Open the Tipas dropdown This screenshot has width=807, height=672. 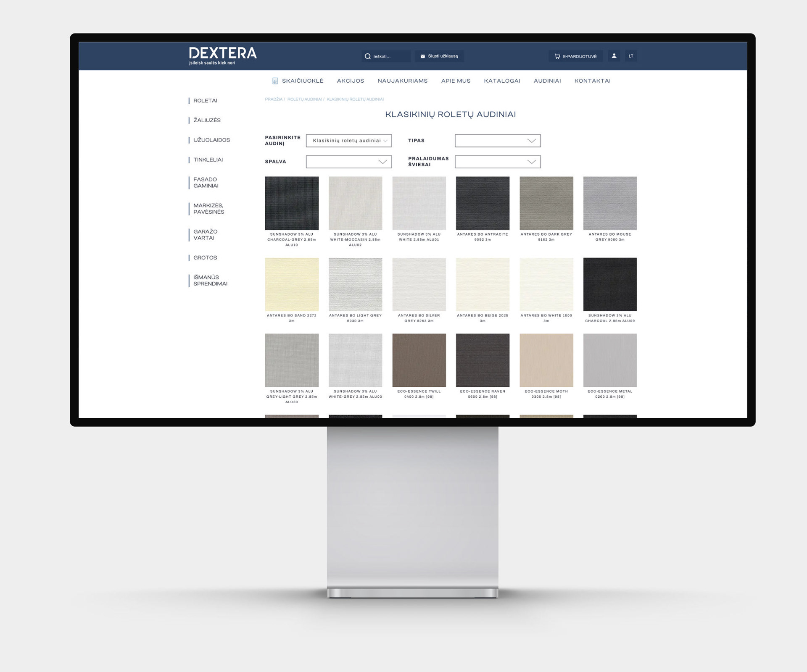[498, 141]
